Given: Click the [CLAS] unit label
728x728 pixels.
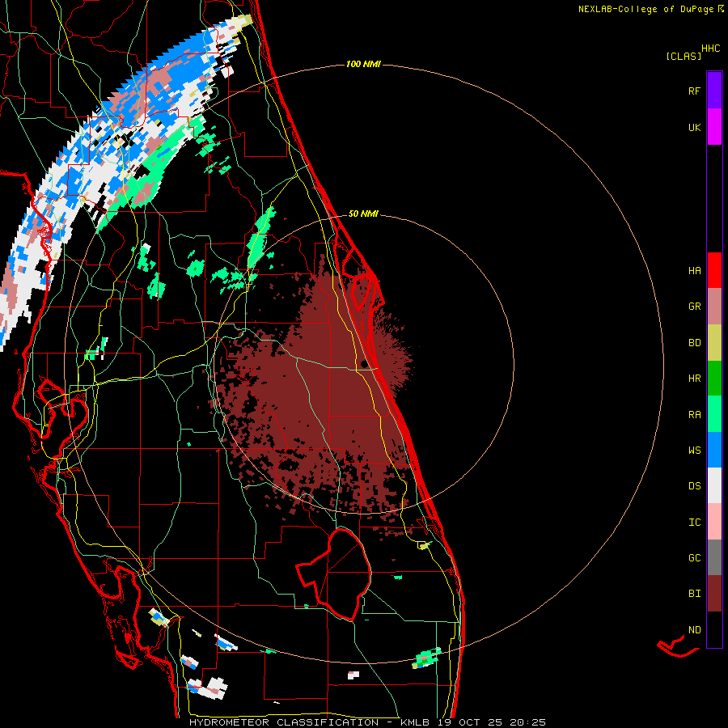Looking at the screenshot, I should (684, 56).
